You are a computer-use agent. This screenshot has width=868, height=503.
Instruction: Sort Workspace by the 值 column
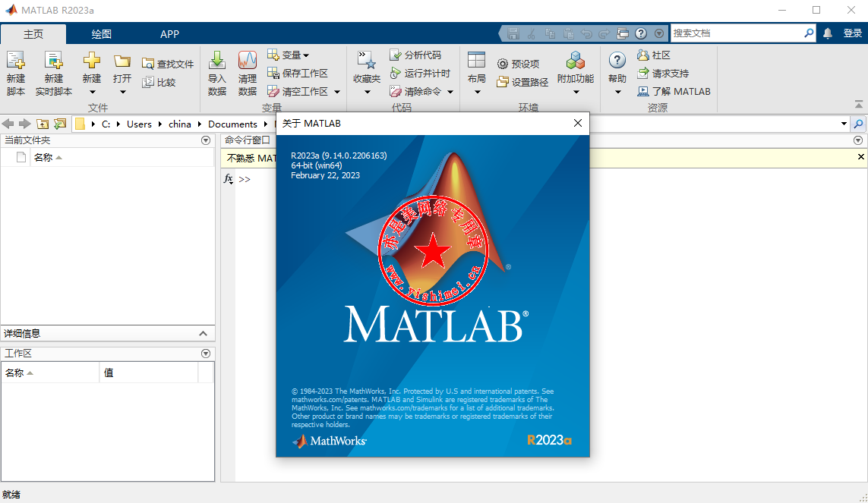pos(148,373)
